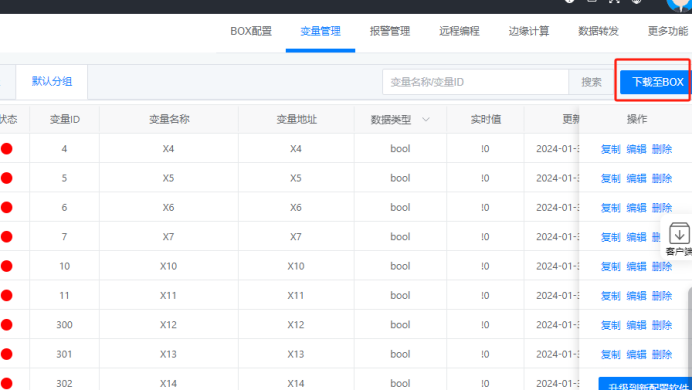Screen dimensions: 693x391
Task: Select bool data type in X6 row
Action: point(400,208)
